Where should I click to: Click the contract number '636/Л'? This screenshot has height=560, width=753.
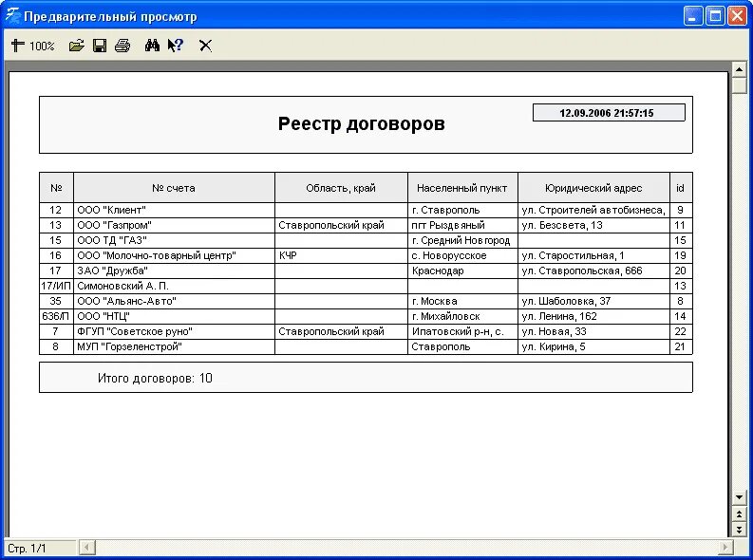click(56, 317)
